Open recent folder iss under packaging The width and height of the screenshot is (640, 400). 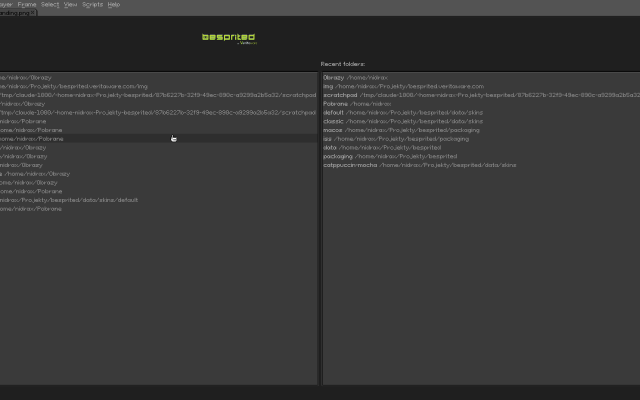[x=481, y=139]
